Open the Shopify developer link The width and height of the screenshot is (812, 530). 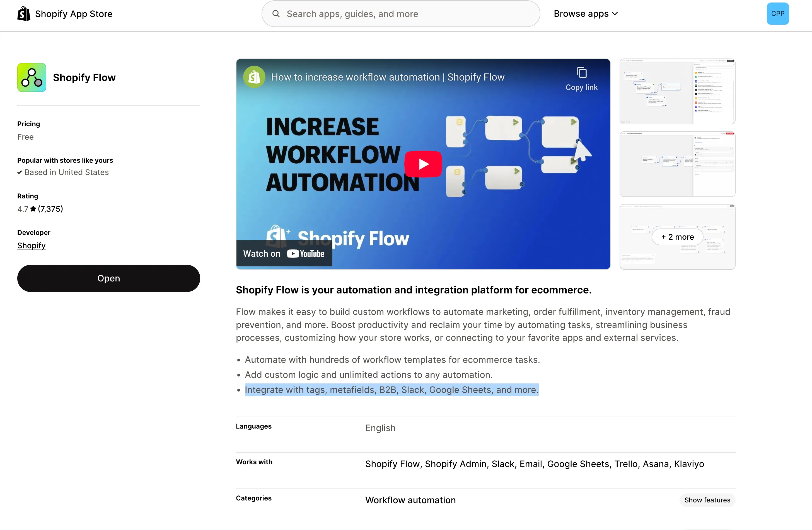click(x=32, y=245)
